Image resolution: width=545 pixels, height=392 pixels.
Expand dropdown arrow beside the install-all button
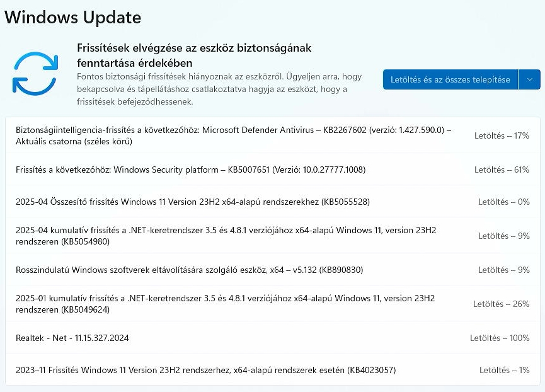pos(529,79)
